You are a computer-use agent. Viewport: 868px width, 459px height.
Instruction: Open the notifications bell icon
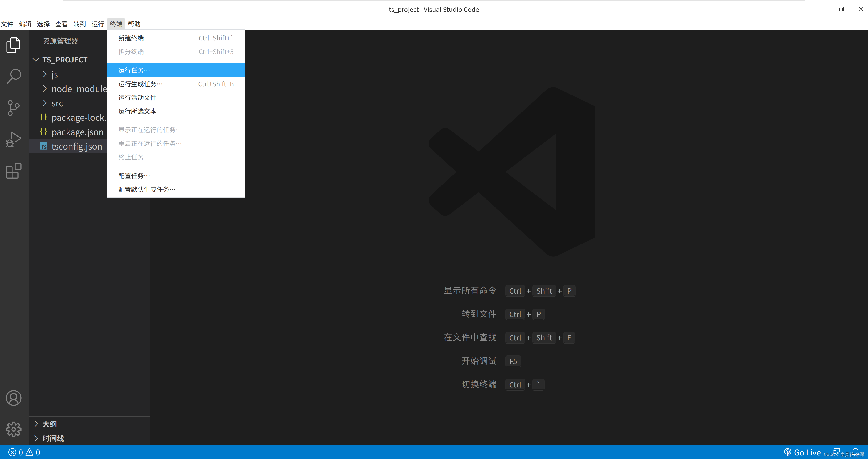click(x=856, y=452)
